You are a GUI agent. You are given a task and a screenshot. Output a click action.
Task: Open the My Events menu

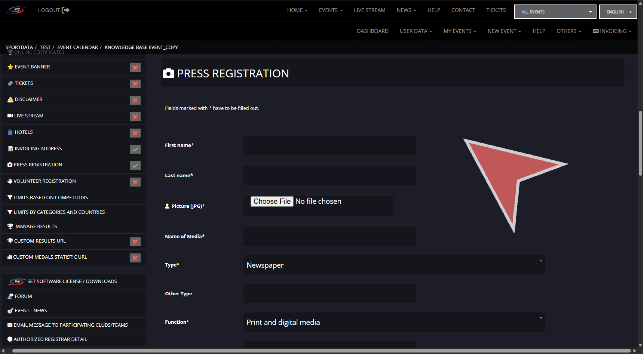point(460,31)
